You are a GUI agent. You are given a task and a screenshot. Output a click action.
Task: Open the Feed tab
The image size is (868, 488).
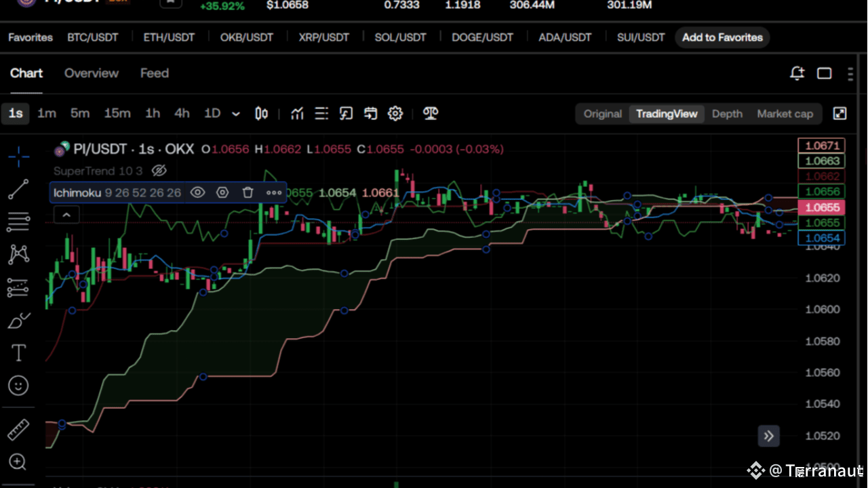pos(155,73)
